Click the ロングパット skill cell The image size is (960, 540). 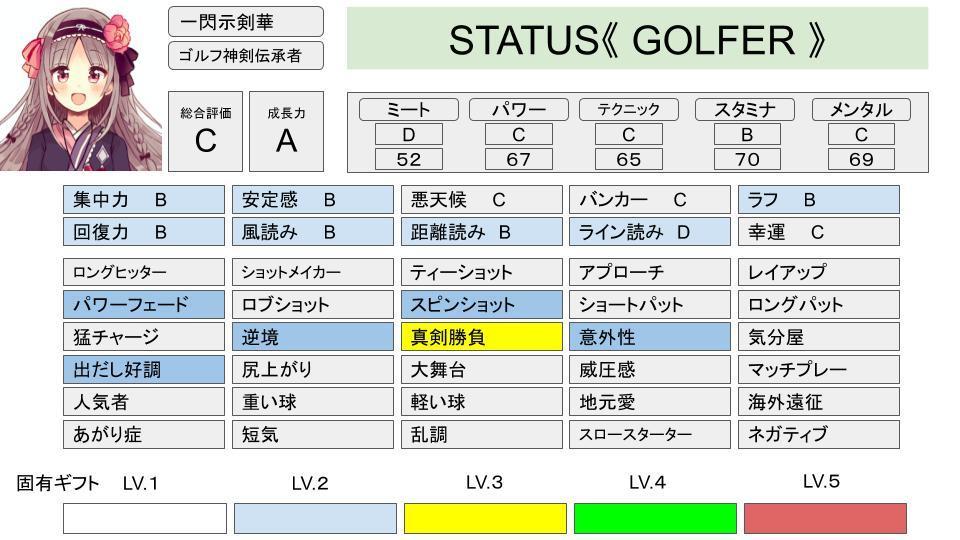click(x=818, y=304)
